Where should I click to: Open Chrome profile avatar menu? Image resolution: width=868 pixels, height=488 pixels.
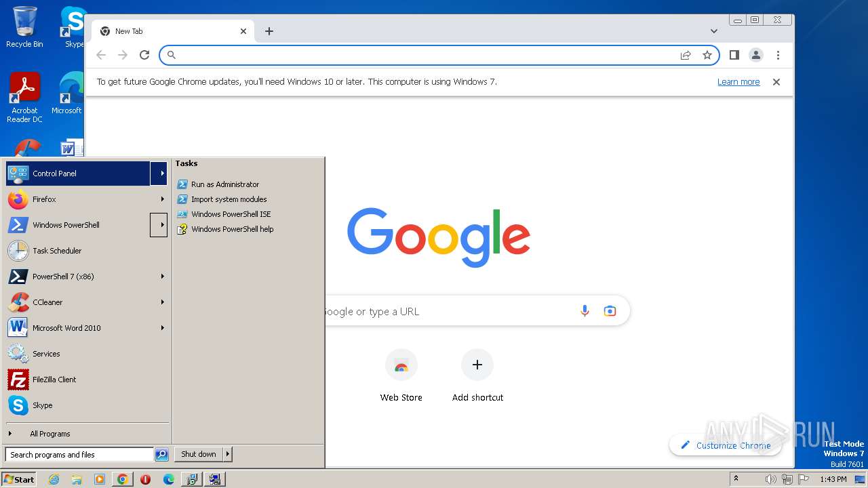pyautogui.click(x=756, y=55)
